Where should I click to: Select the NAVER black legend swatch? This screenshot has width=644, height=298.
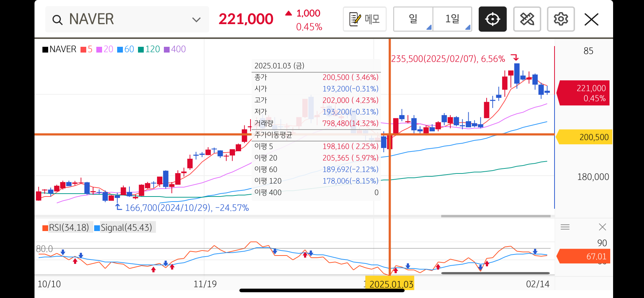45,50
